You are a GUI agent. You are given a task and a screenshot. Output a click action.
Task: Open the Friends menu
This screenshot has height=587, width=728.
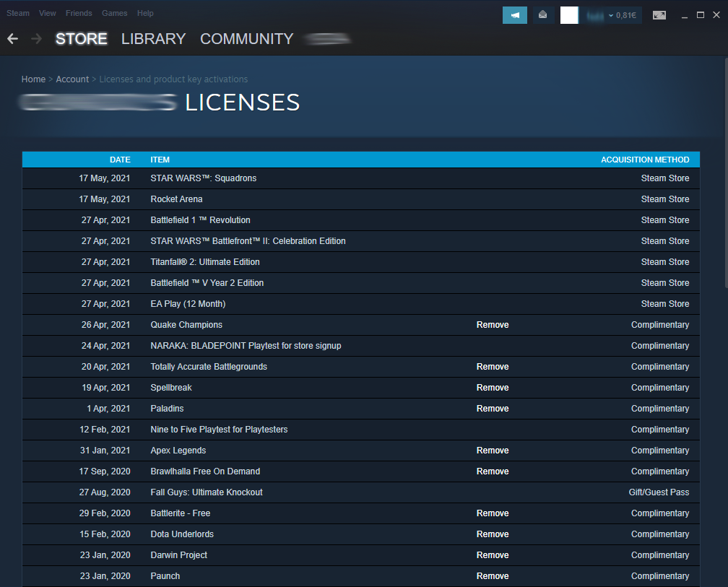(x=79, y=13)
